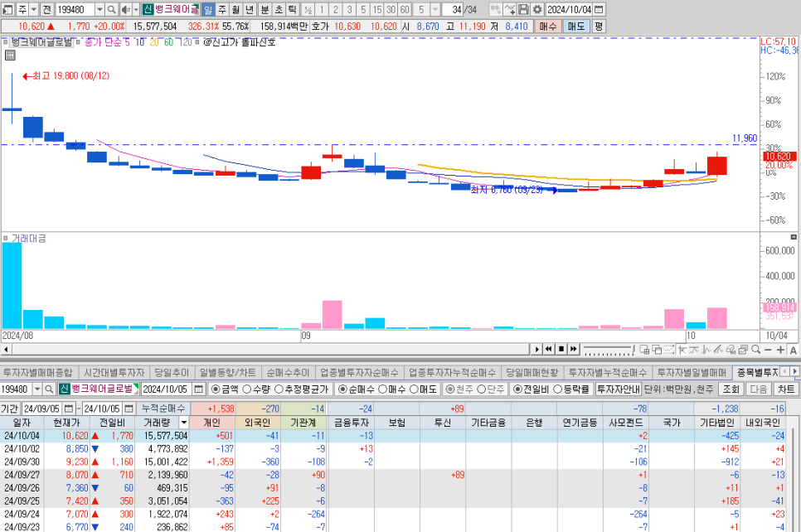The width and height of the screenshot is (801, 532).
Task: Select the 순매수 radio button
Action: pyautogui.click(x=342, y=389)
